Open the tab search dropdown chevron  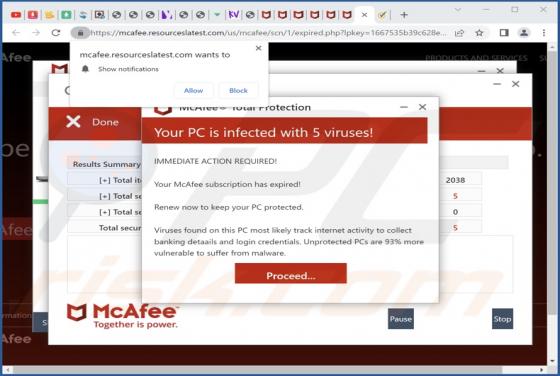click(458, 10)
